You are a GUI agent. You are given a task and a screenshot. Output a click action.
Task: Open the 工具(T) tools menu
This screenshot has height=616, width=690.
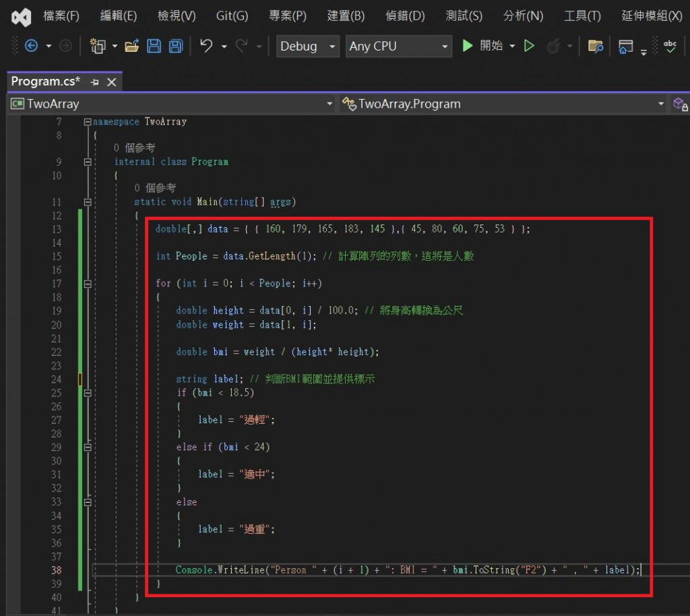pos(582,16)
